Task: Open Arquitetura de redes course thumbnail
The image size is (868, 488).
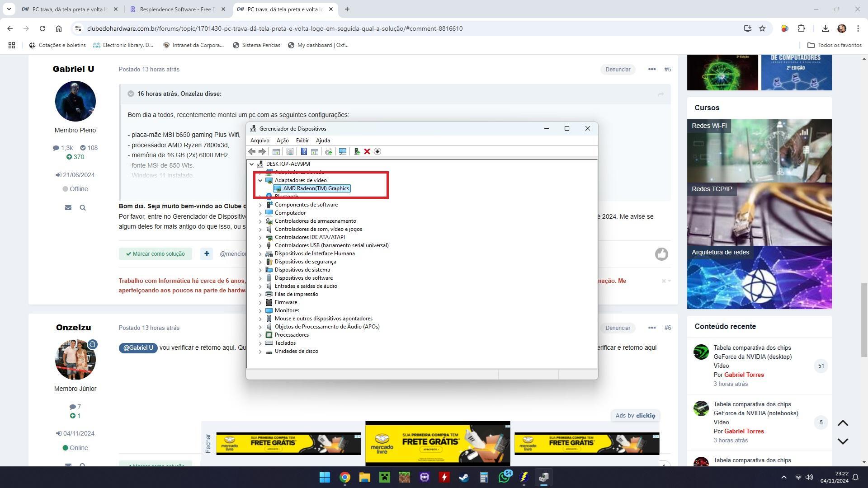Action: pos(759,277)
